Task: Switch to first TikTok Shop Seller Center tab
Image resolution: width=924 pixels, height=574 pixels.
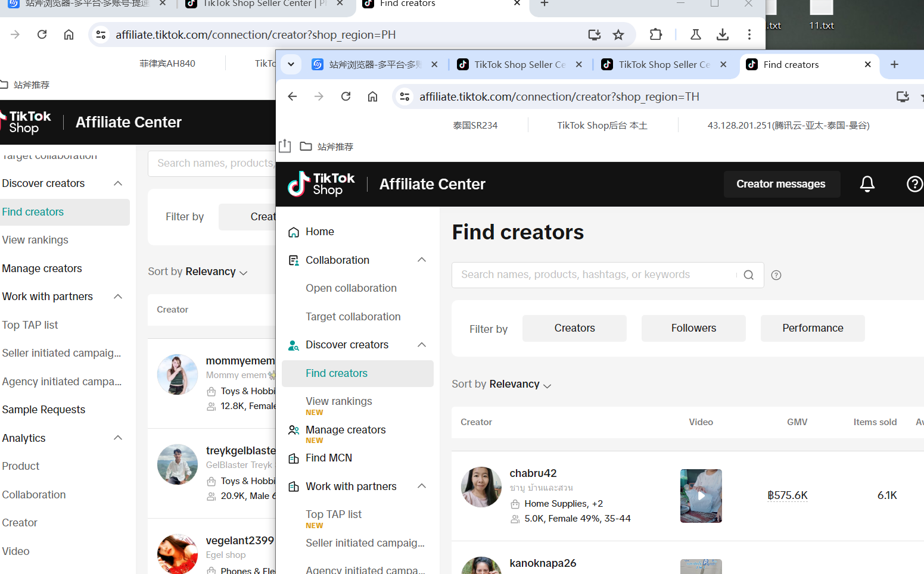Action: tap(519, 64)
